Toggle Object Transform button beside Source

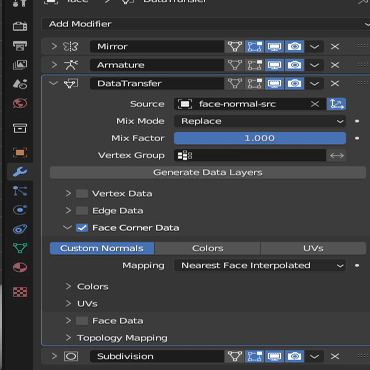coord(336,104)
